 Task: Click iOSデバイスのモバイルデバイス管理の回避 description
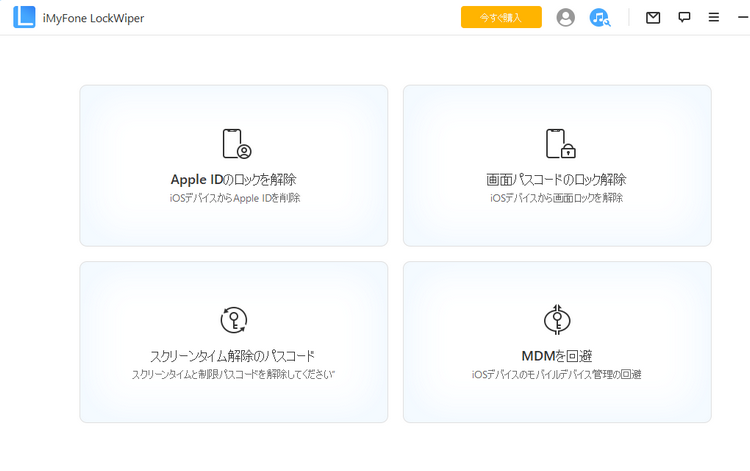[556, 374]
